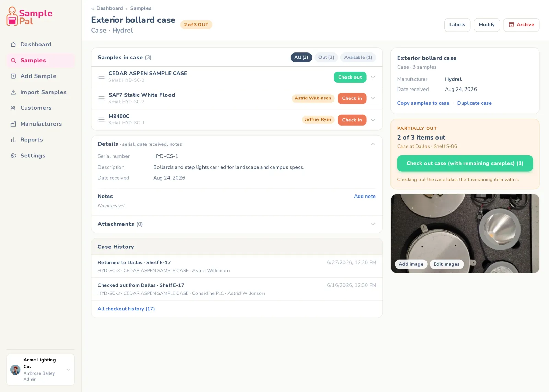Click the Astrid Wilkinson borrower tag
Viewport: 549px width, 392px height.
313,98
